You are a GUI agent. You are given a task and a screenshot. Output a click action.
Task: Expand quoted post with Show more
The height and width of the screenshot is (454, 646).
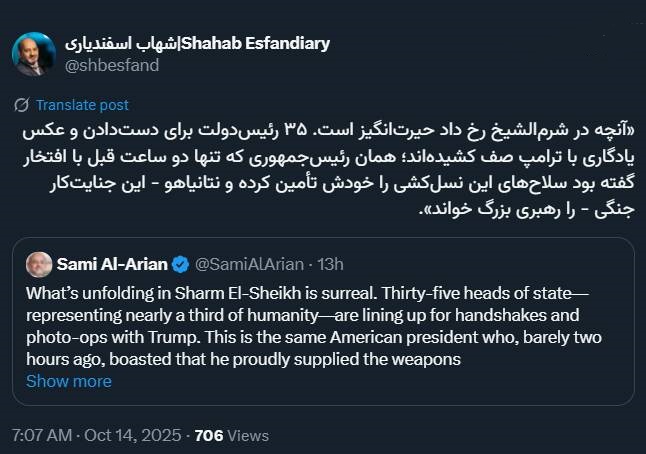coord(68,381)
